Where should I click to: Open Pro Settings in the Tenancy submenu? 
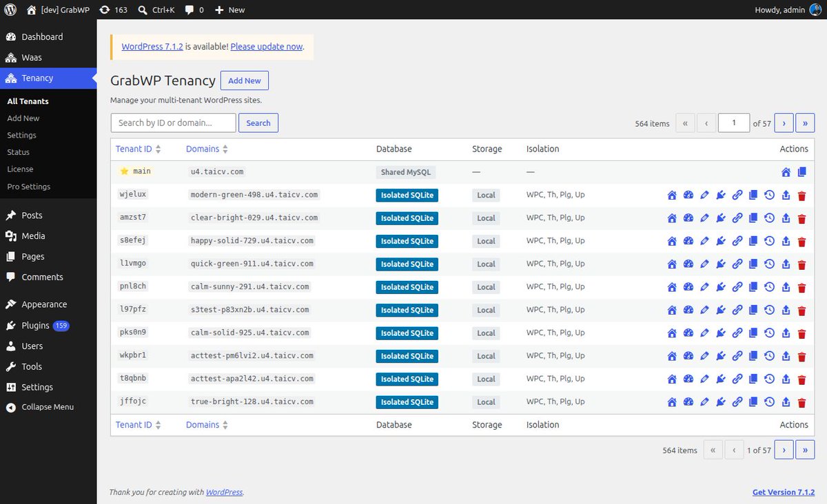point(29,187)
